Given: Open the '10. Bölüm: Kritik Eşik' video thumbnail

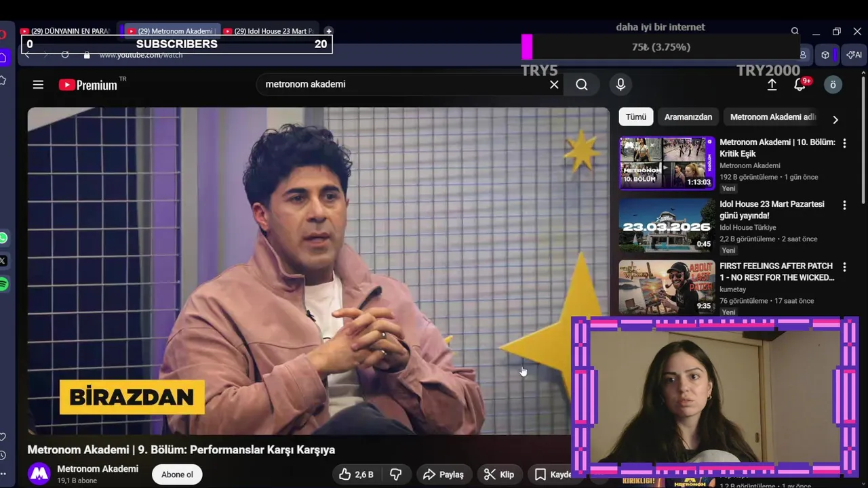Looking at the screenshot, I should click(x=667, y=163).
